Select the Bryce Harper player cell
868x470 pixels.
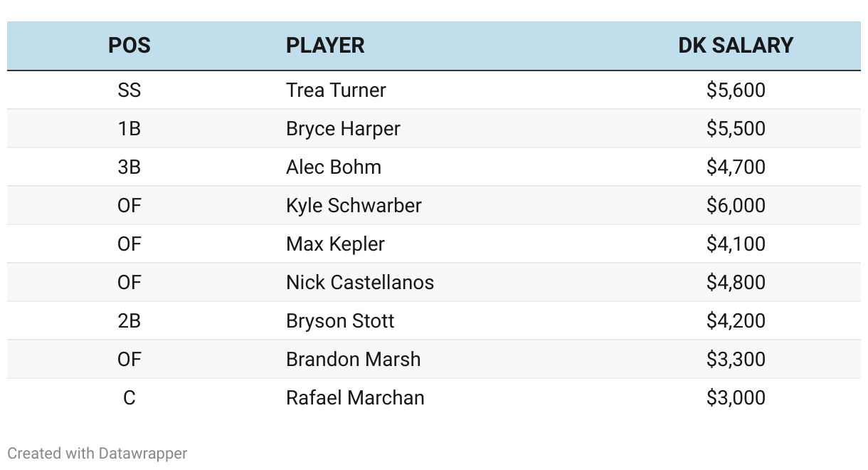(x=343, y=129)
